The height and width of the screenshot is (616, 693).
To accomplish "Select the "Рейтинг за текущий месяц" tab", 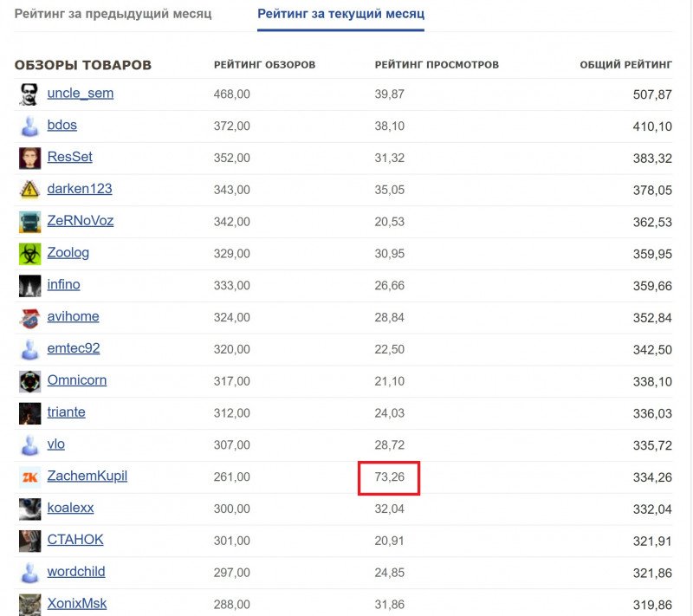I will click(340, 15).
